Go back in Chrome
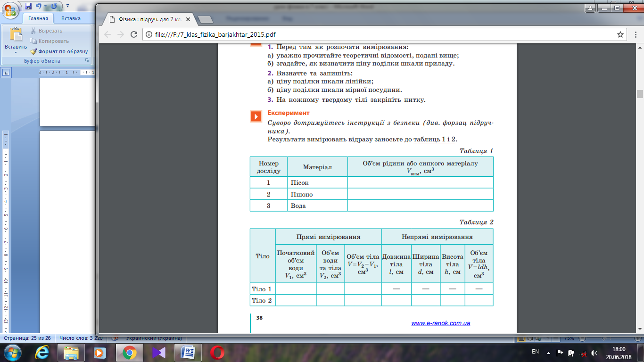644x362 pixels. coord(107,34)
